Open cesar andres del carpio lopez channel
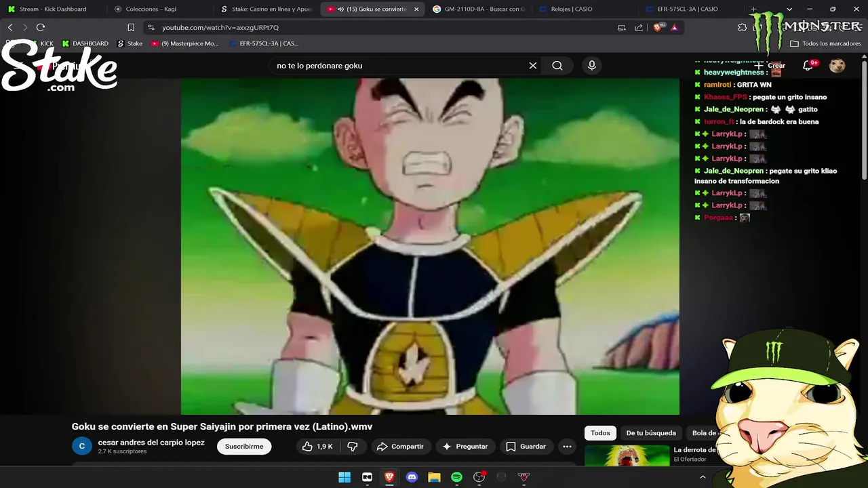The image size is (868, 488). (x=151, y=443)
